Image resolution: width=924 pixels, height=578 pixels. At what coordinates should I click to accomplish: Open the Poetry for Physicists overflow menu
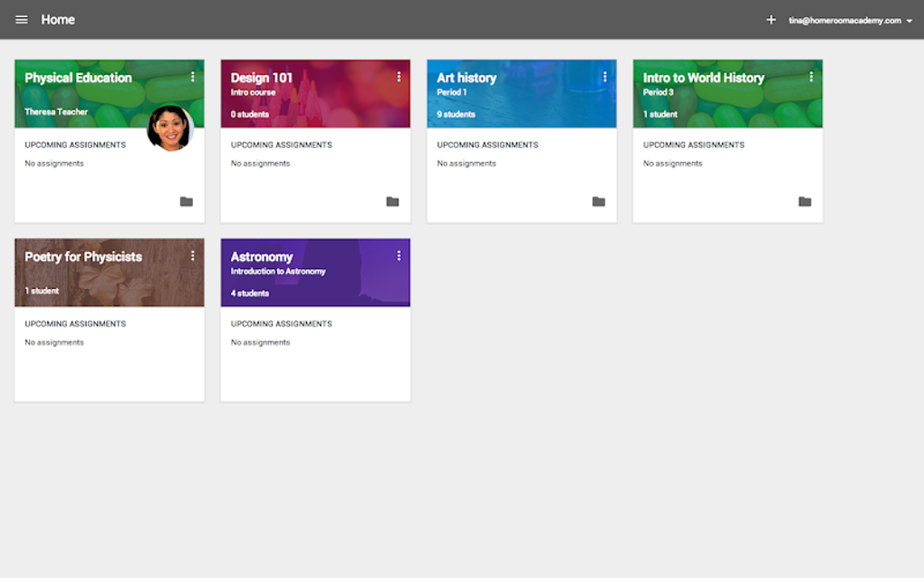[193, 255]
